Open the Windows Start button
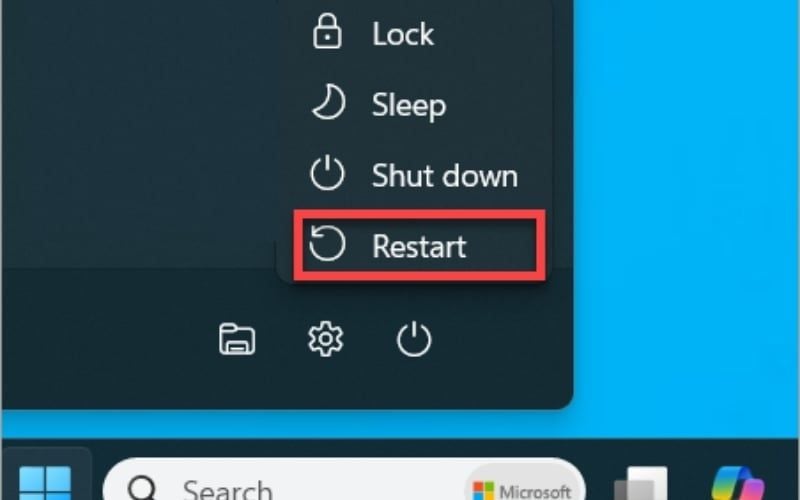The image size is (800, 500). click(x=45, y=482)
